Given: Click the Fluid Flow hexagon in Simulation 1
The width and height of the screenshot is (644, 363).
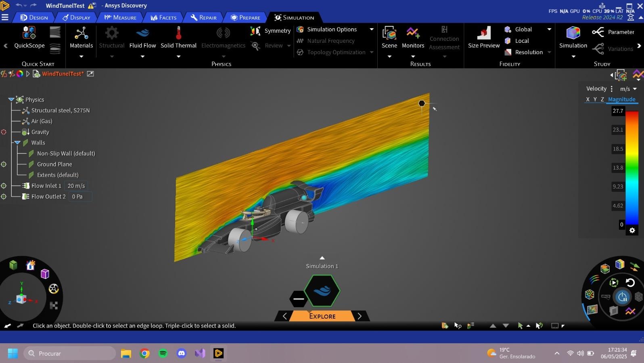Looking at the screenshot, I should point(322,291).
